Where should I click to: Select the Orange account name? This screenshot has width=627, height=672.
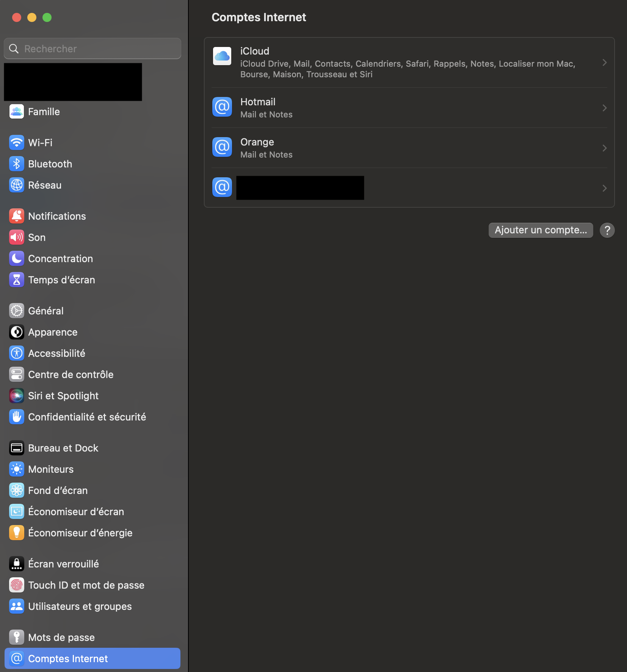(x=257, y=142)
